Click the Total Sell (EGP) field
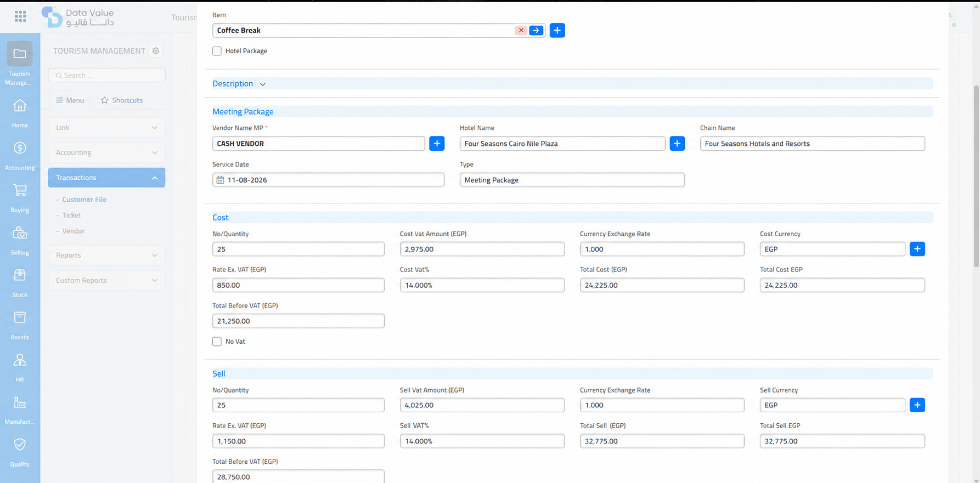Image resolution: width=980 pixels, height=483 pixels. coord(662,441)
